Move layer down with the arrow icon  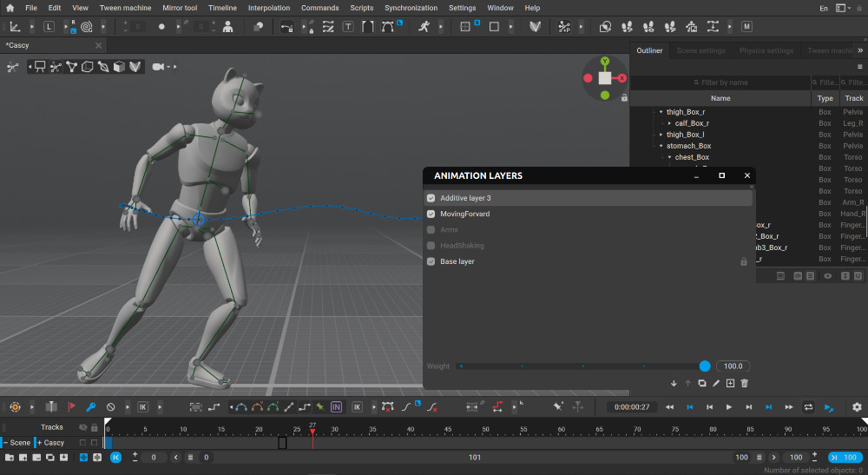pos(674,383)
